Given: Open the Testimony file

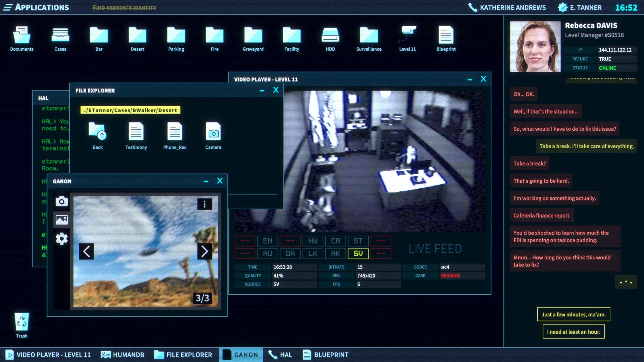Looking at the screenshot, I should click(x=136, y=136).
